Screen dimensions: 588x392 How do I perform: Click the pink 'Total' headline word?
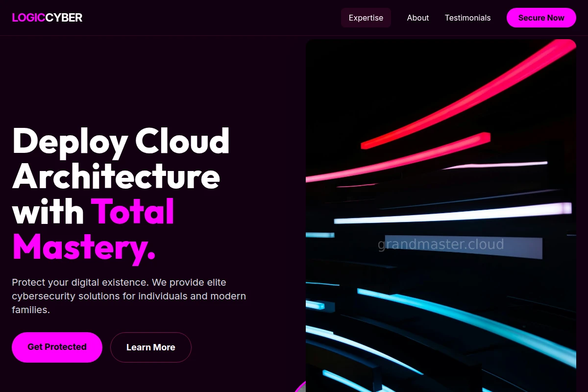(x=133, y=212)
